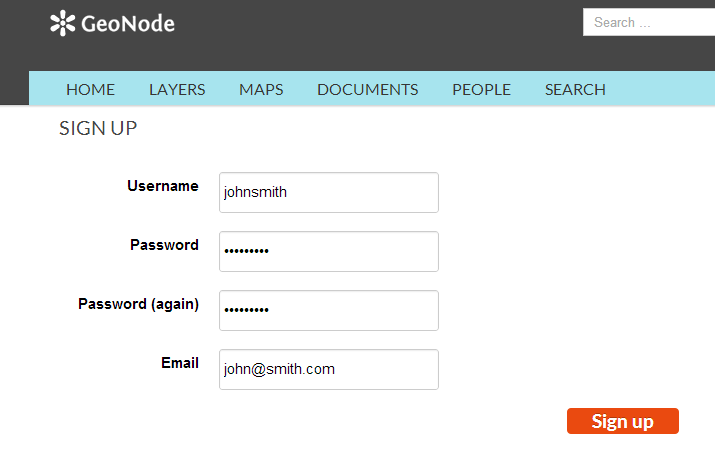Focus the Search box in header
715x464 pixels.
click(648, 22)
